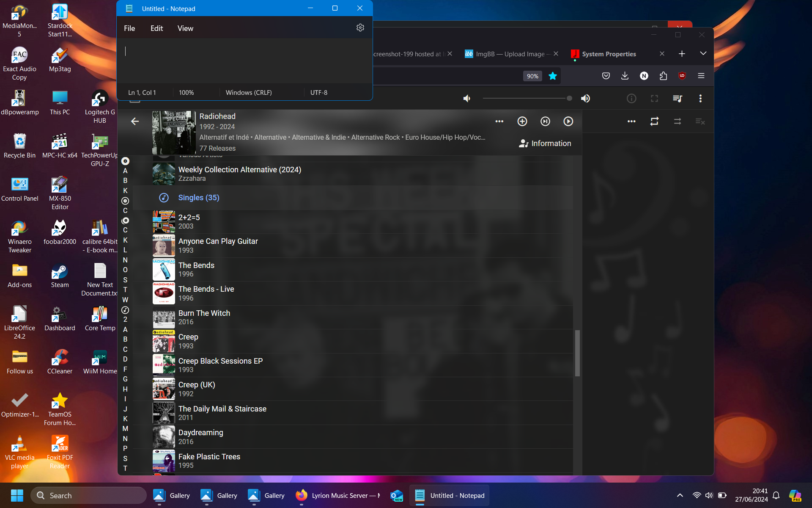Open a new Firefox tab
This screenshot has height=508, width=812.
point(682,54)
